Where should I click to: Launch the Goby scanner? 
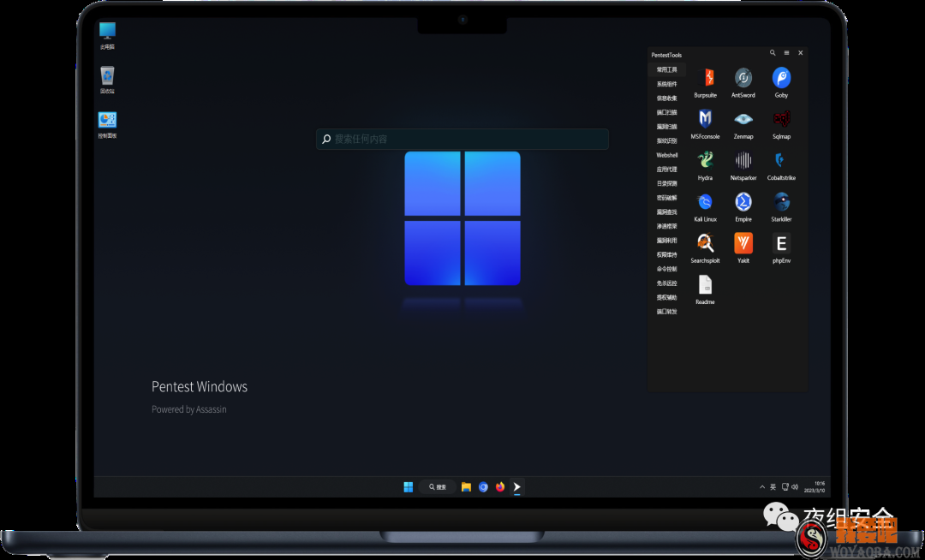[781, 82]
